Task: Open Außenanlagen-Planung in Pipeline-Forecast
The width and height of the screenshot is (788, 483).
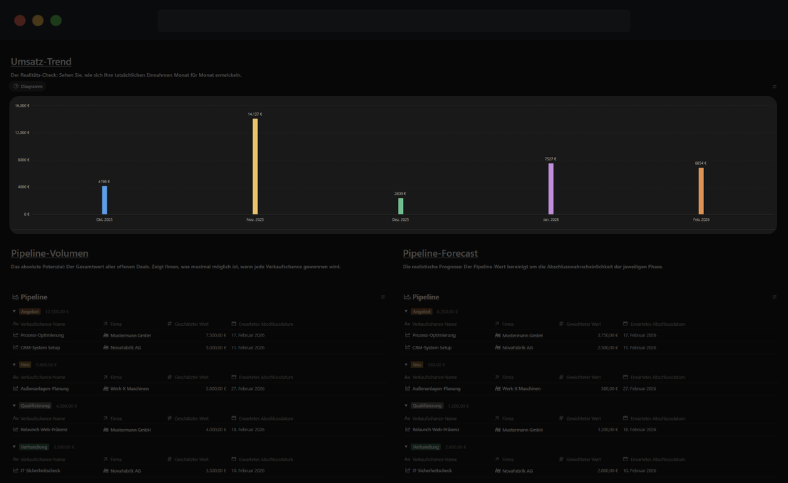Action: 437,389
